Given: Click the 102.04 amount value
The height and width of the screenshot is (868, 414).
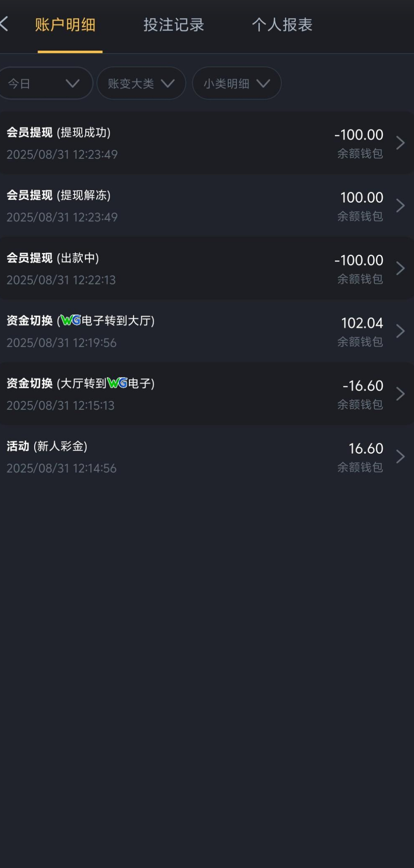Looking at the screenshot, I should coord(362,323).
